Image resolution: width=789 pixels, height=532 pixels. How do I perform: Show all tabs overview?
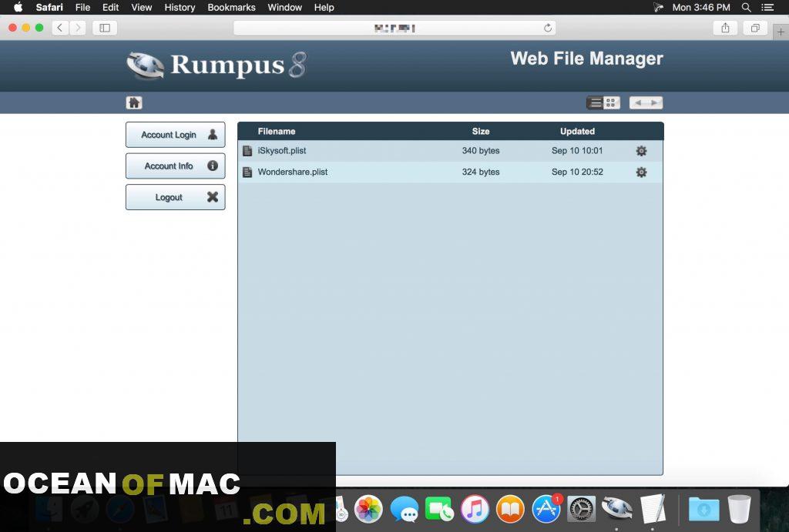(x=755, y=28)
